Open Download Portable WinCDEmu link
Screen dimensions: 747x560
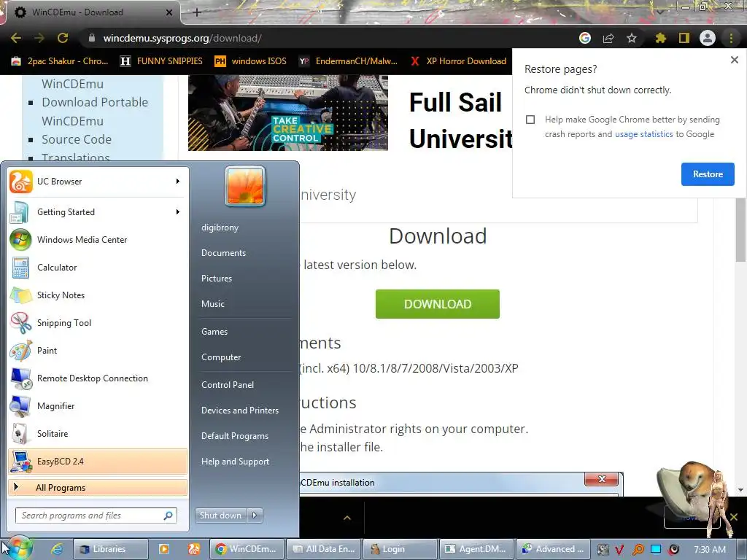(95, 112)
